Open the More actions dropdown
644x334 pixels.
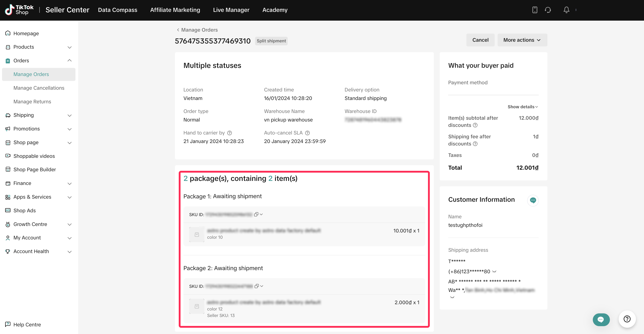[522, 40]
